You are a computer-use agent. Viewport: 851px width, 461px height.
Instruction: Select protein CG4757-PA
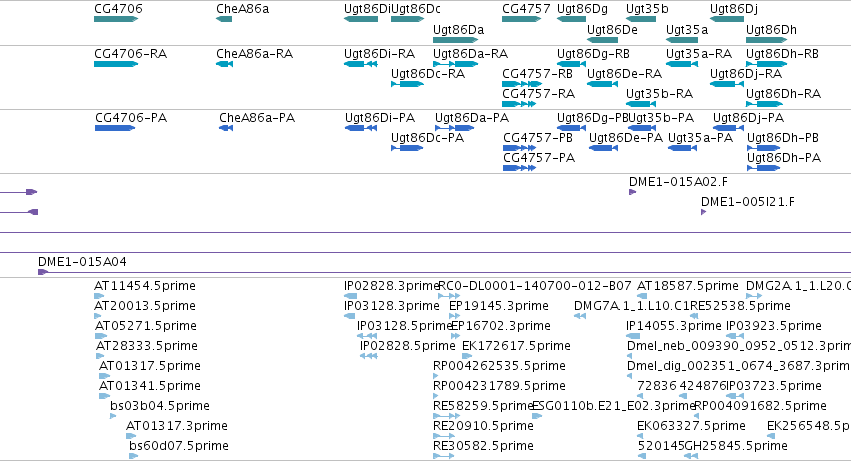pyautogui.click(x=519, y=168)
